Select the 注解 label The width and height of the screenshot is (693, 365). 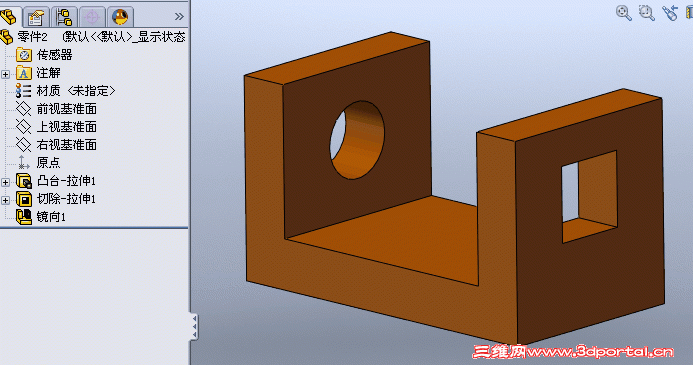click(49, 73)
